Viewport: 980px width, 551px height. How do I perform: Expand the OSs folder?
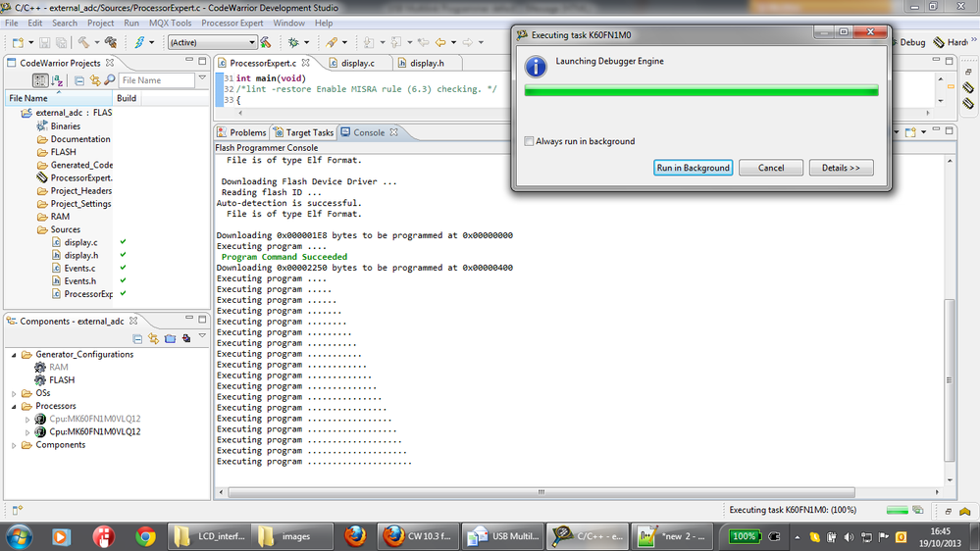pos(14,393)
